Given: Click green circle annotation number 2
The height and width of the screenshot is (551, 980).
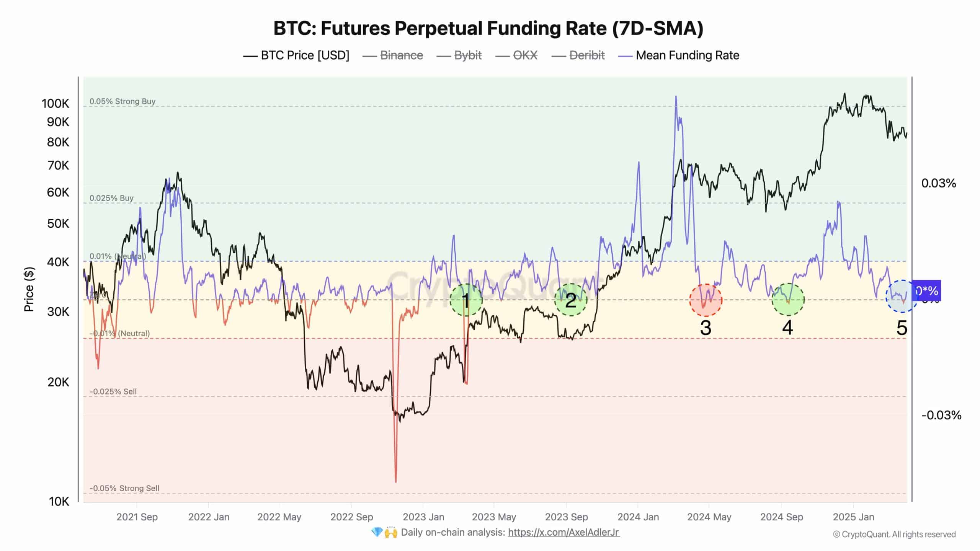Looking at the screenshot, I should pyautogui.click(x=570, y=300).
